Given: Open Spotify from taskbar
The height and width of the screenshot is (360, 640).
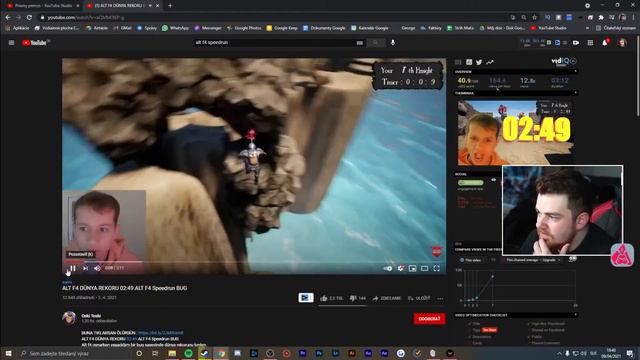Looking at the screenshot, I should [x=189, y=353].
